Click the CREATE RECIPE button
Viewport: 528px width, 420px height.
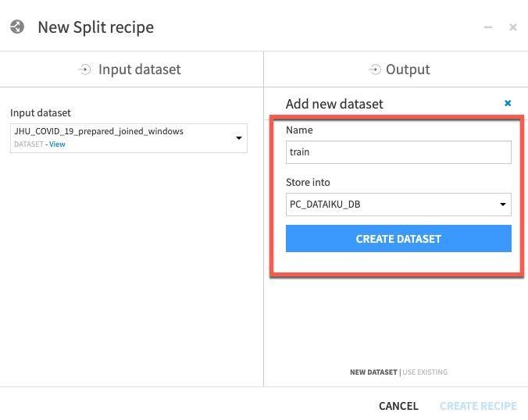(478, 406)
